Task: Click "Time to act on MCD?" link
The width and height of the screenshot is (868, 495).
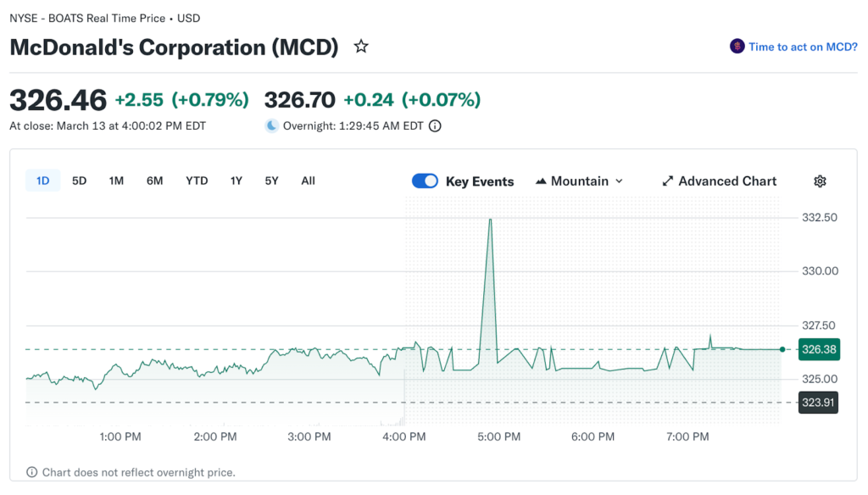Action: pyautogui.click(x=802, y=47)
